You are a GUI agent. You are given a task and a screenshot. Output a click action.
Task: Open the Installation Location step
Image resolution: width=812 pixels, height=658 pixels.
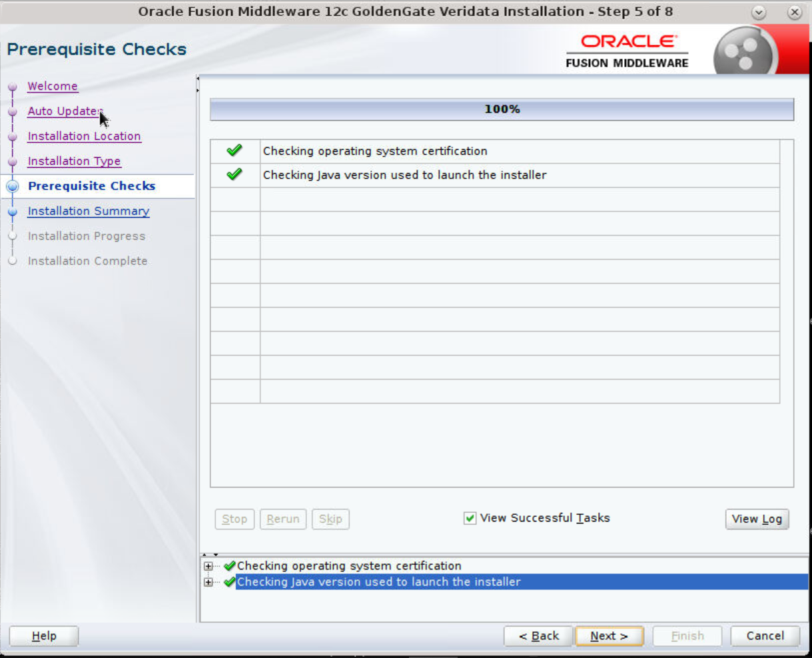coord(84,137)
